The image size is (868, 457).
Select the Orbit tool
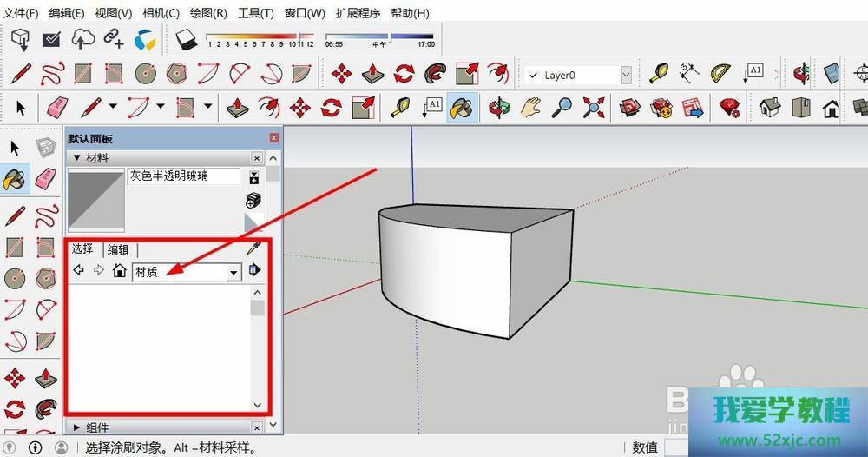click(x=497, y=108)
